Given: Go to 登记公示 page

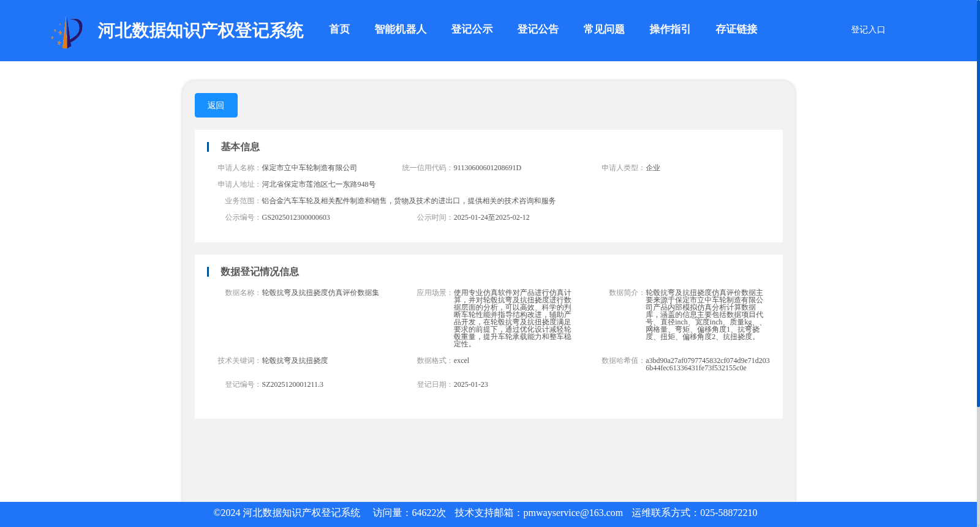Looking at the screenshot, I should [x=472, y=29].
